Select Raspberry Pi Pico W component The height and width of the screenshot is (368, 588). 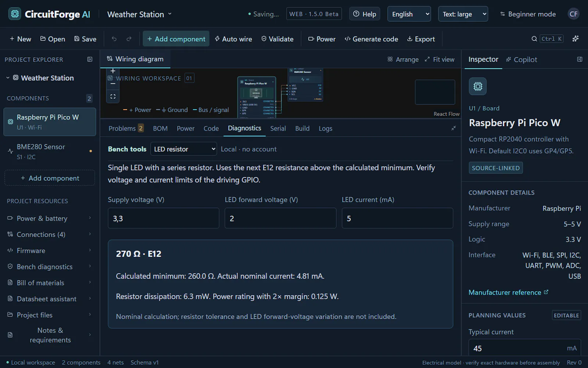tap(50, 122)
